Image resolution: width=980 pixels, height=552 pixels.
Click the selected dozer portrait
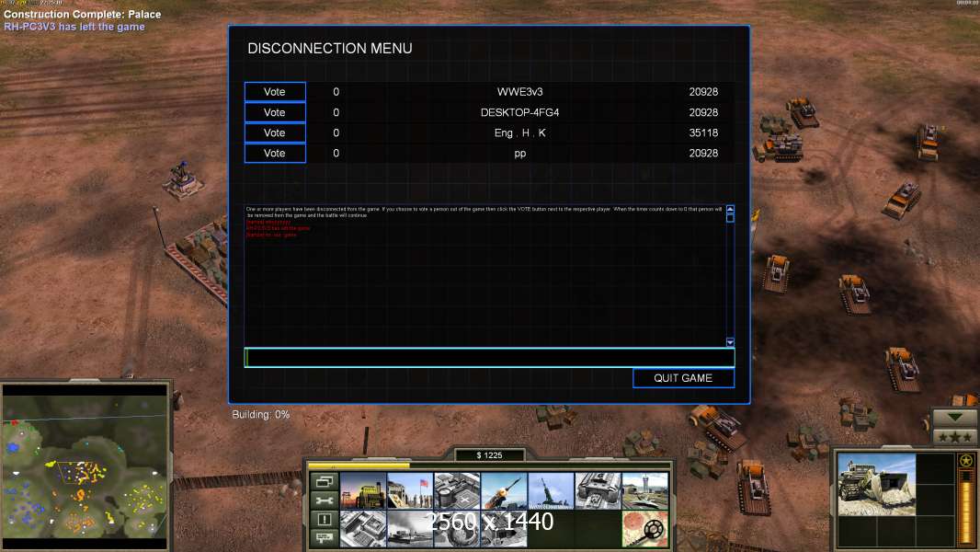876,485
